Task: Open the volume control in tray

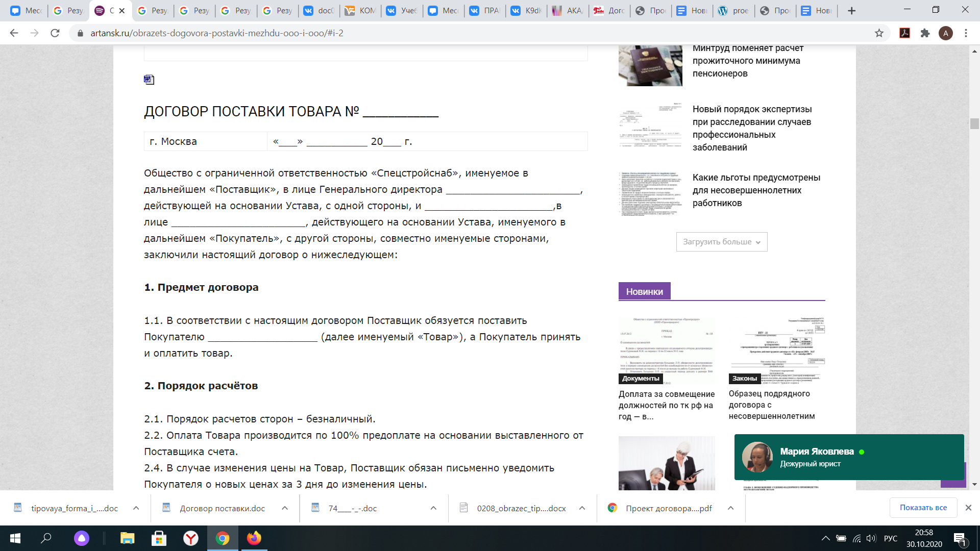Action: (871, 538)
